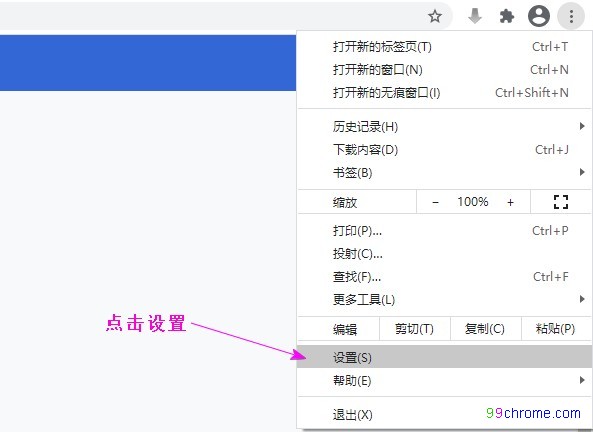This screenshot has width=593, height=432.
Task: Bookmark this page with the star icon
Action: (x=435, y=16)
